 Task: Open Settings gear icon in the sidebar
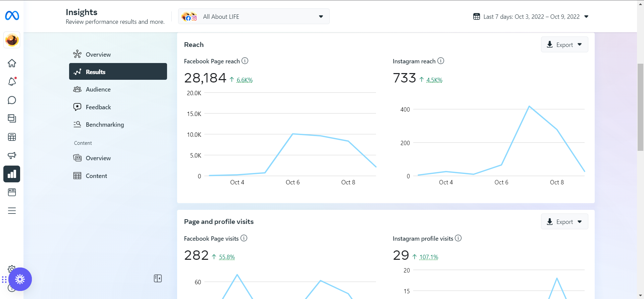tap(11, 268)
